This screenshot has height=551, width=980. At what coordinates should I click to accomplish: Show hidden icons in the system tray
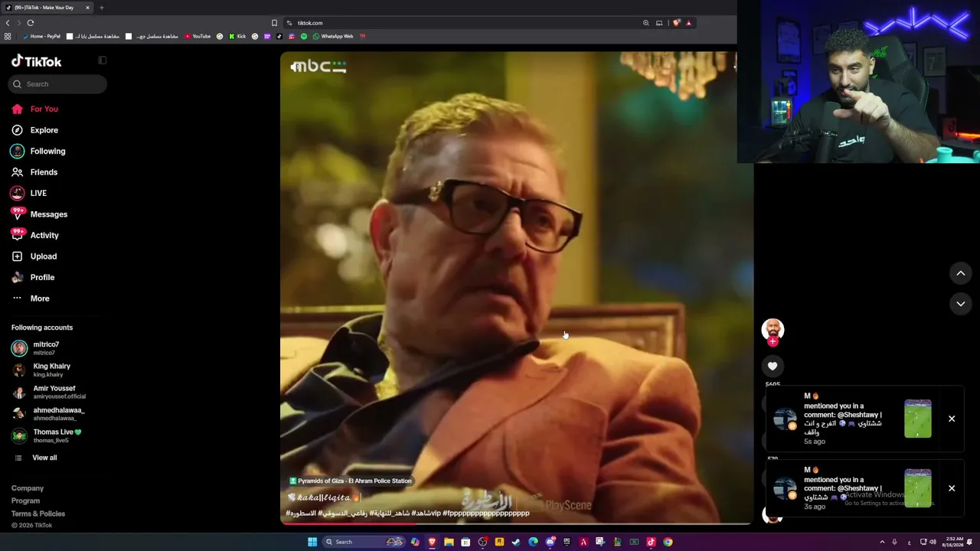pos(882,542)
